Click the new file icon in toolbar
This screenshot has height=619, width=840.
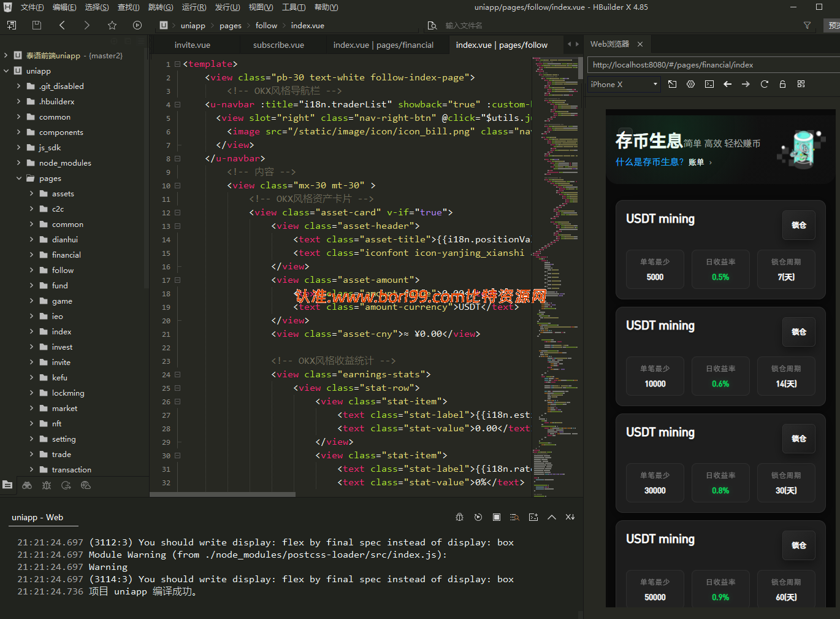[12, 25]
